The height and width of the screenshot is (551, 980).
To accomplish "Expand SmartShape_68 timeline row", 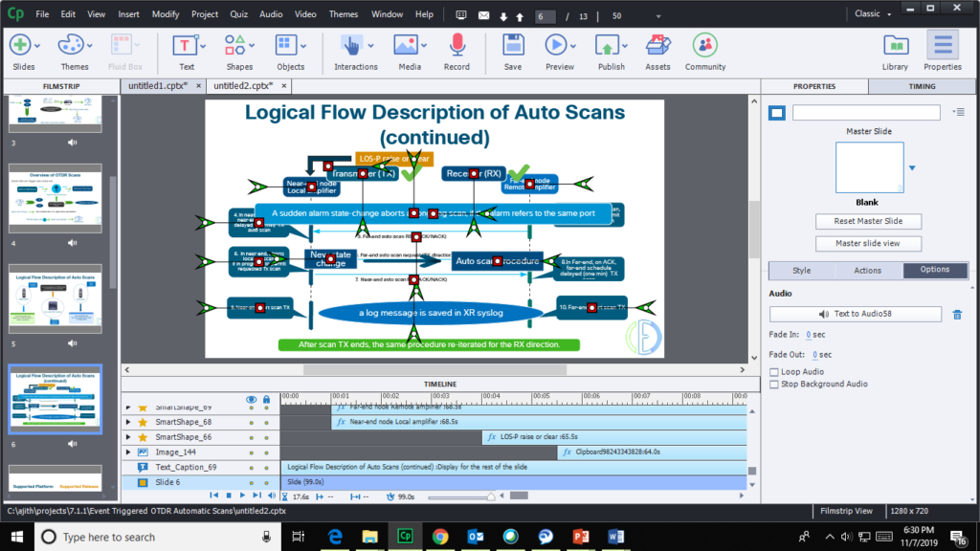I will (x=128, y=422).
